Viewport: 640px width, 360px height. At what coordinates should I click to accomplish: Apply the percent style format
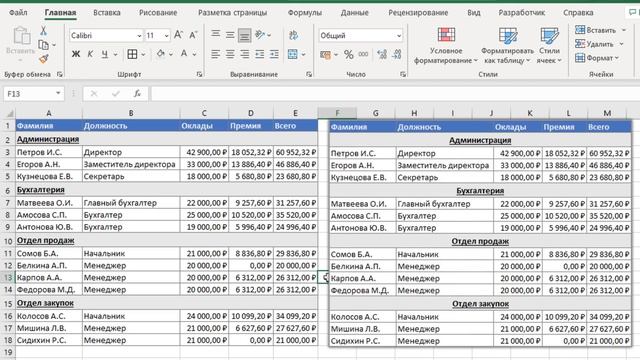(x=349, y=54)
